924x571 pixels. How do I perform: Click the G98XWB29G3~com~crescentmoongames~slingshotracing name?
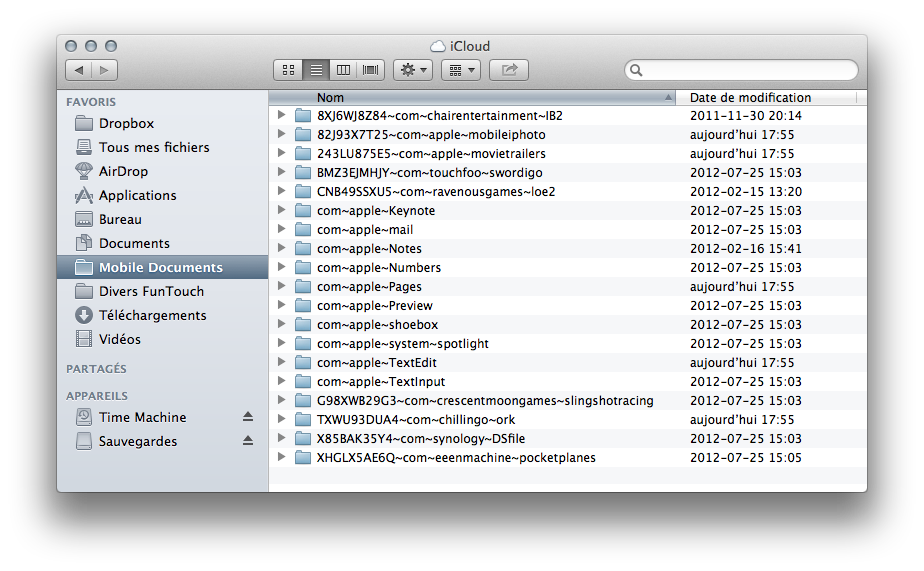pyautogui.click(x=485, y=401)
